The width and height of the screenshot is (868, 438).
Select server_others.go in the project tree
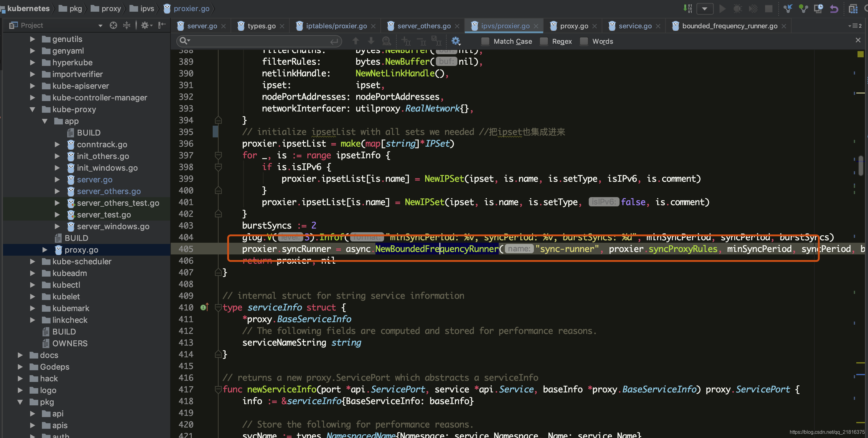click(108, 191)
